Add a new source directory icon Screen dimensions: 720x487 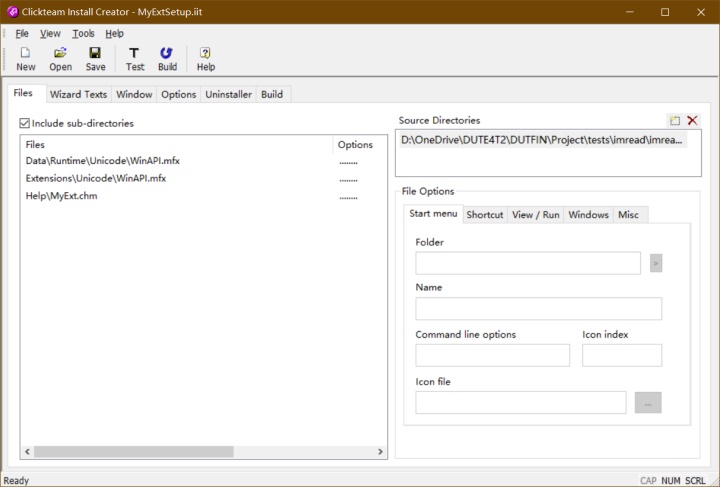click(x=675, y=120)
